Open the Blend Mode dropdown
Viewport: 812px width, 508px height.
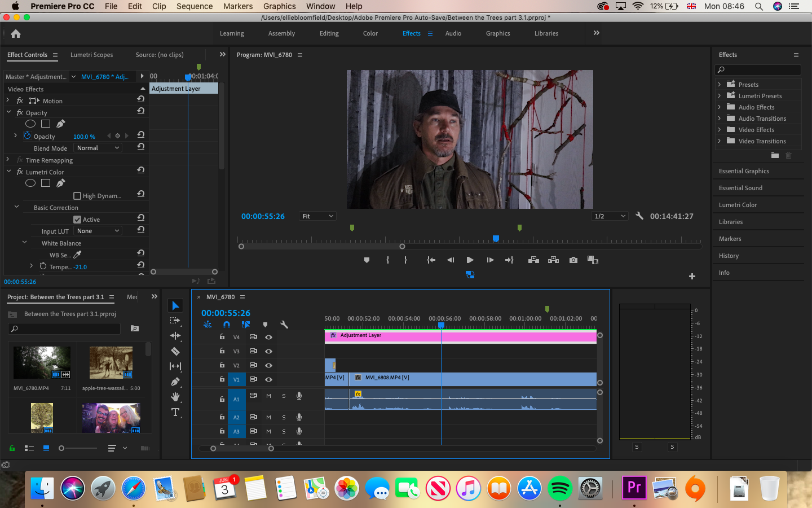click(98, 148)
